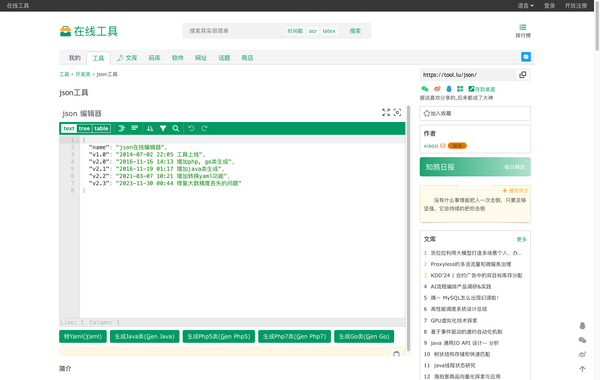Click inside the JSON text editor at line 2
This screenshot has height=380, width=600.
pyautogui.click(x=242, y=147)
